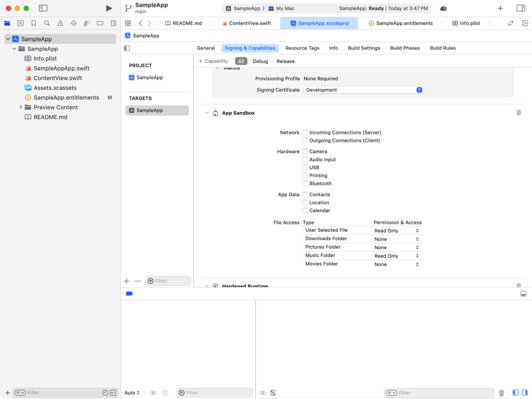Enable Outgoing Connections (Client) checkbox

pyautogui.click(x=305, y=140)
